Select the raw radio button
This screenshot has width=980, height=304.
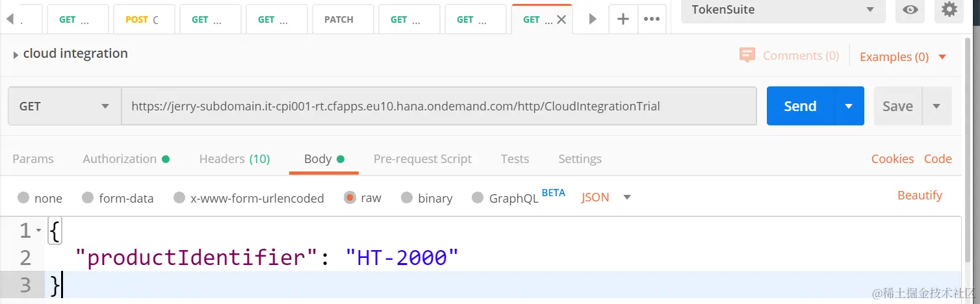350,197
